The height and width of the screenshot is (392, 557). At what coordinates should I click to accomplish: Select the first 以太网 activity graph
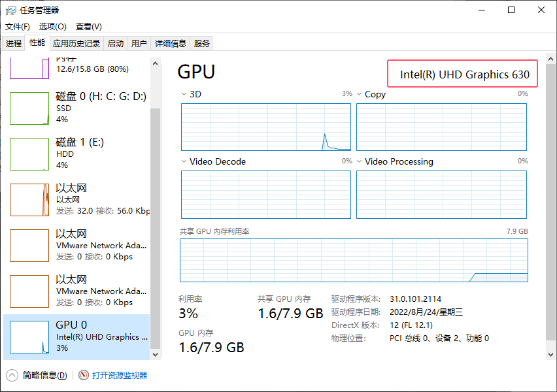pyautogui.click(x=29, y=200)
